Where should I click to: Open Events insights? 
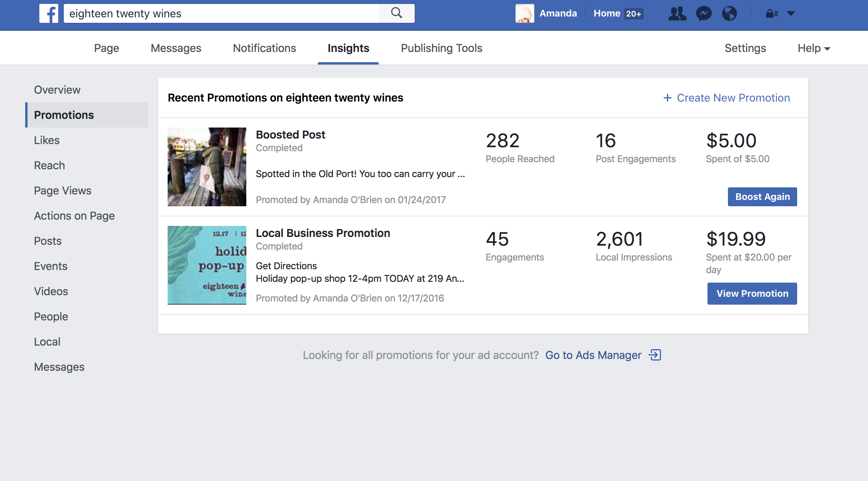point(50,266)
